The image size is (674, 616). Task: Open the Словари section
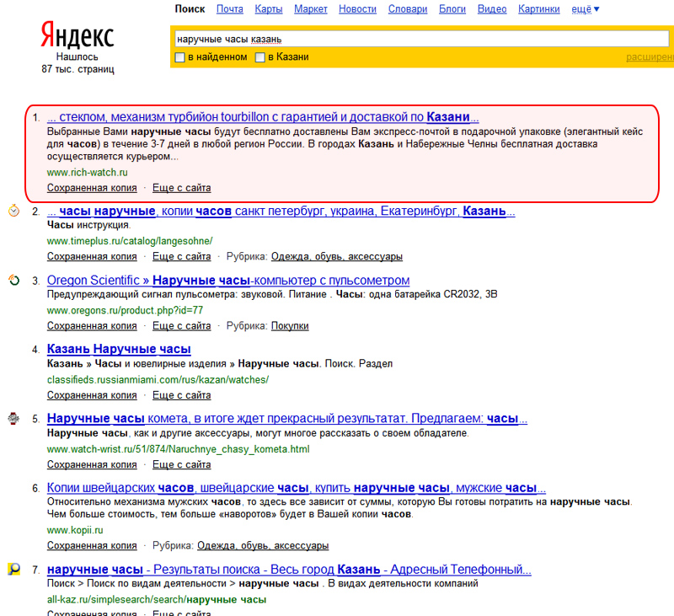[408, 9]
